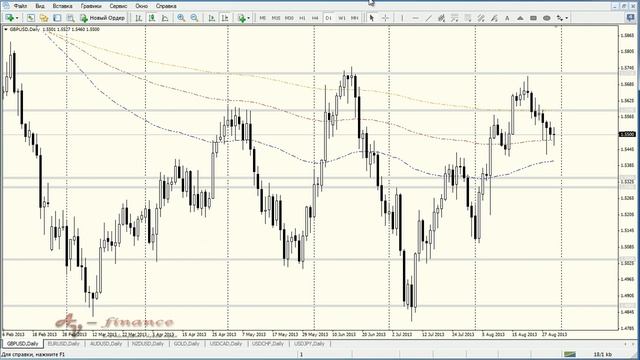The height and width of the screenshot is (360, 640).
Task: Open the arrows objects icon
Action: (x=560, y=18)
